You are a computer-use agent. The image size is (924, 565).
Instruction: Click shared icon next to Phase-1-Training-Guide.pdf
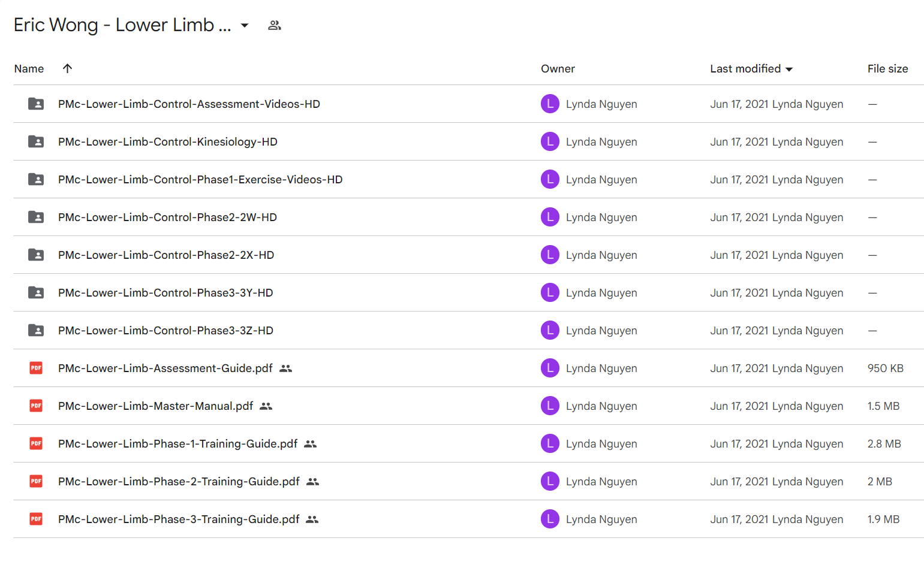[x=310, y=444]
